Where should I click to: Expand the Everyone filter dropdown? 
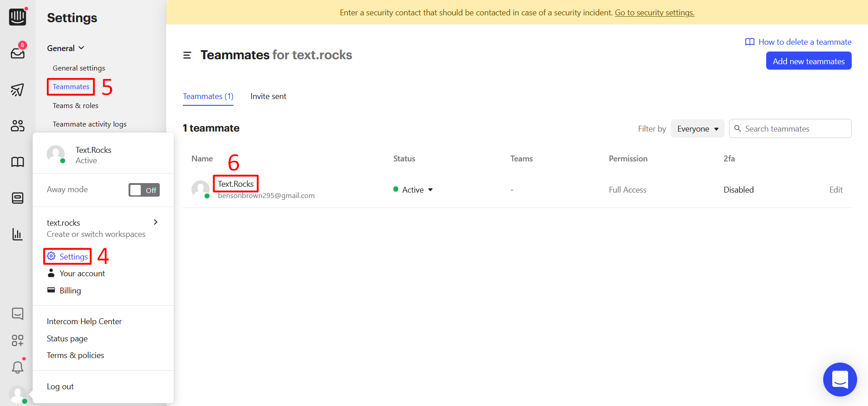point(697,129)
